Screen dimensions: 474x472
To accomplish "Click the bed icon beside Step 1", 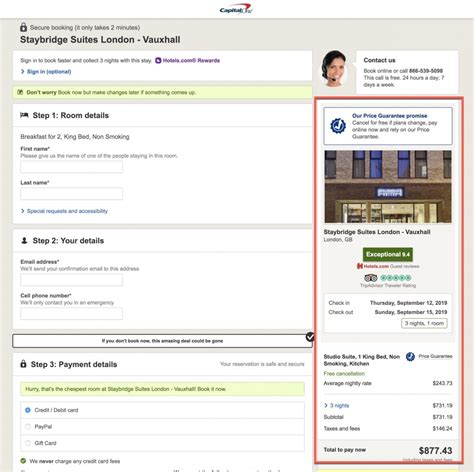I will pos(24,115).
